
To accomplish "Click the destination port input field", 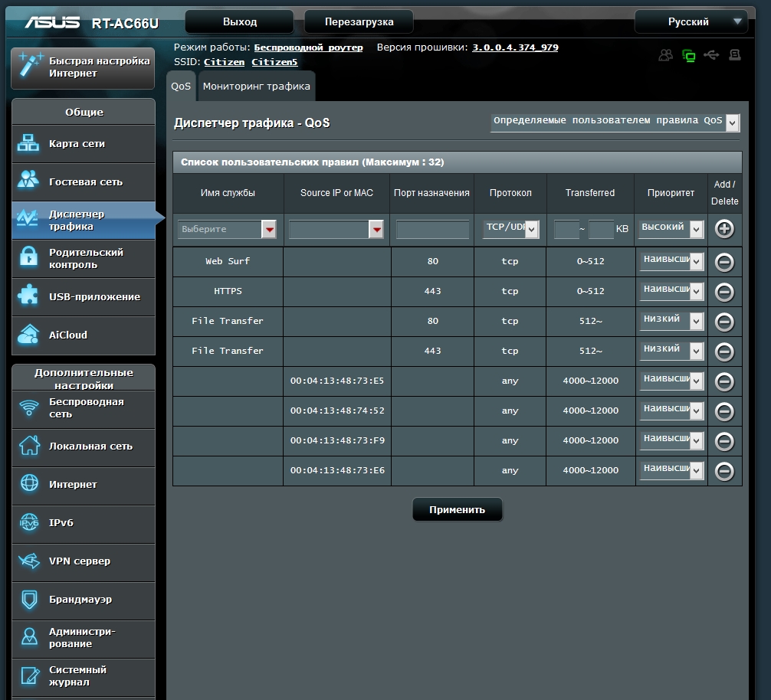I will tap(432, 229).
